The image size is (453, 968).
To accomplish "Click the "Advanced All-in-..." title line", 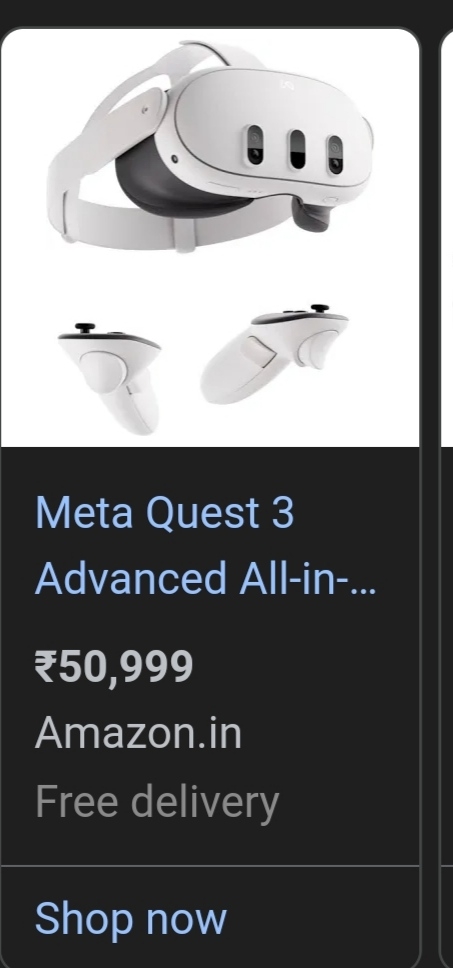I will coord(206,579).
